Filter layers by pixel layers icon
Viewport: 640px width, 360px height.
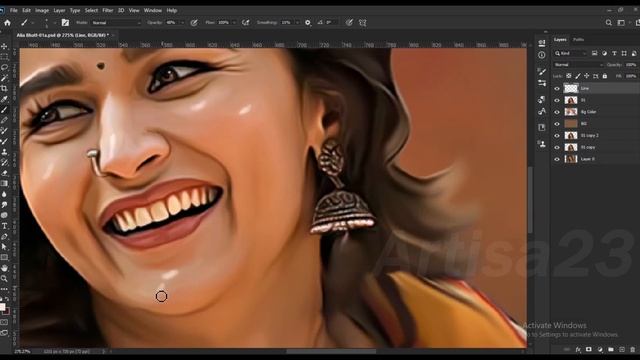(595, 53)
